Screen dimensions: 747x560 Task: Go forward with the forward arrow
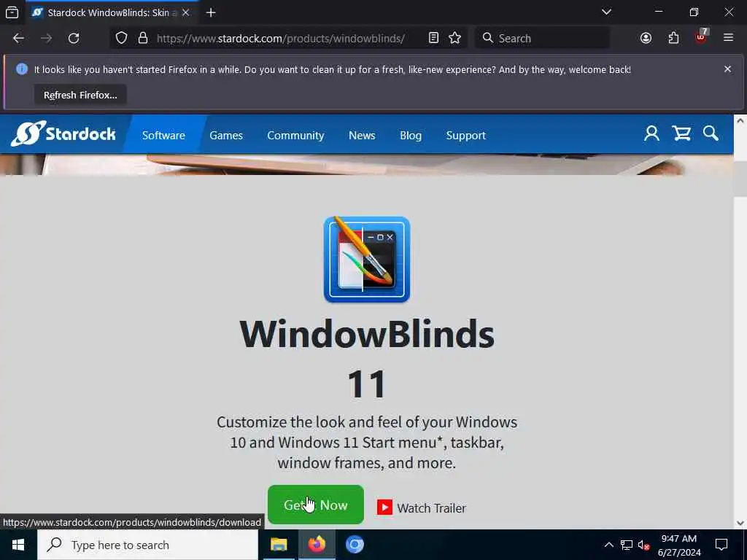point(46,38)
